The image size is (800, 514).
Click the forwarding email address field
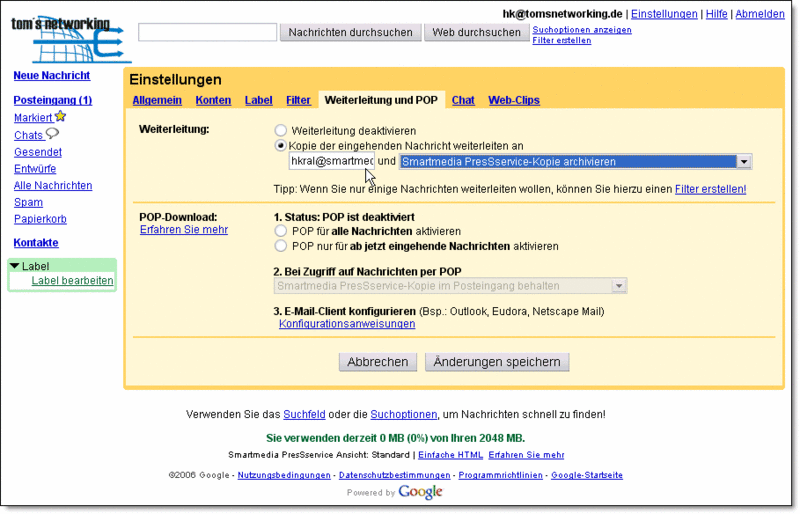[x=332, y=161]
